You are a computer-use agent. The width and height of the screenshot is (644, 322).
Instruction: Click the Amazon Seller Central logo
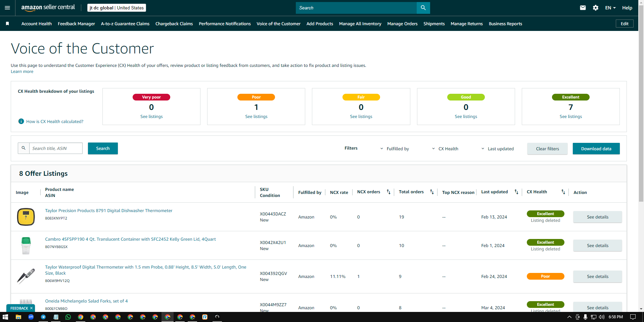(48, 8)
